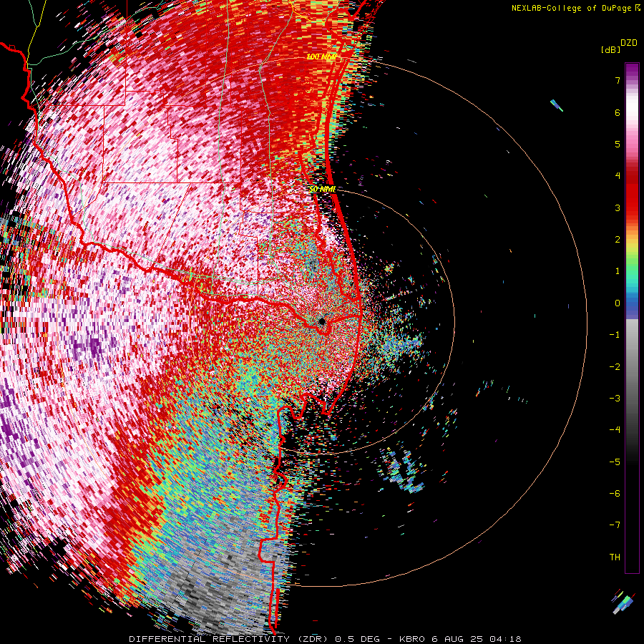Select the -6 tick label on scale
Image resolution: width=644 pixels, height=644 pixels.
point(615,494)
